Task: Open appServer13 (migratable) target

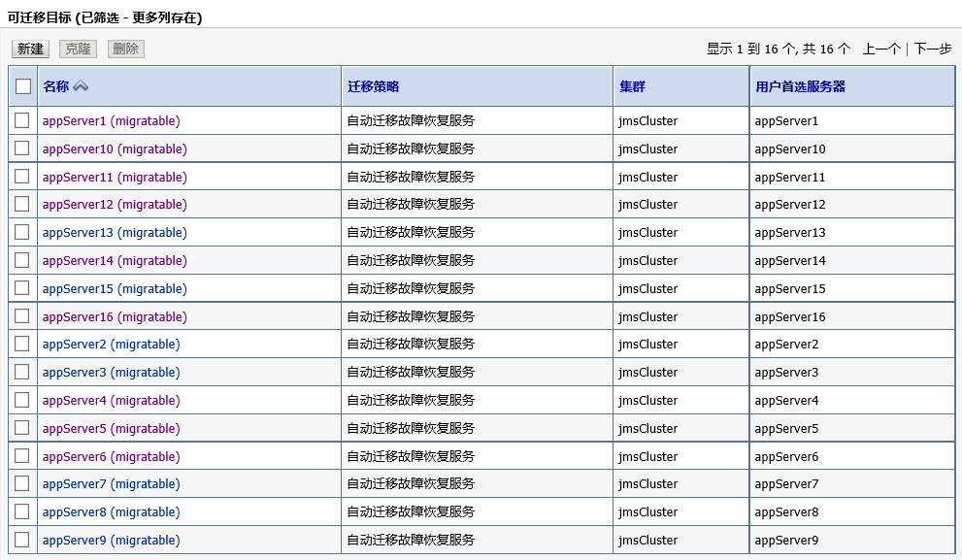Action: (x=115, y=233)
